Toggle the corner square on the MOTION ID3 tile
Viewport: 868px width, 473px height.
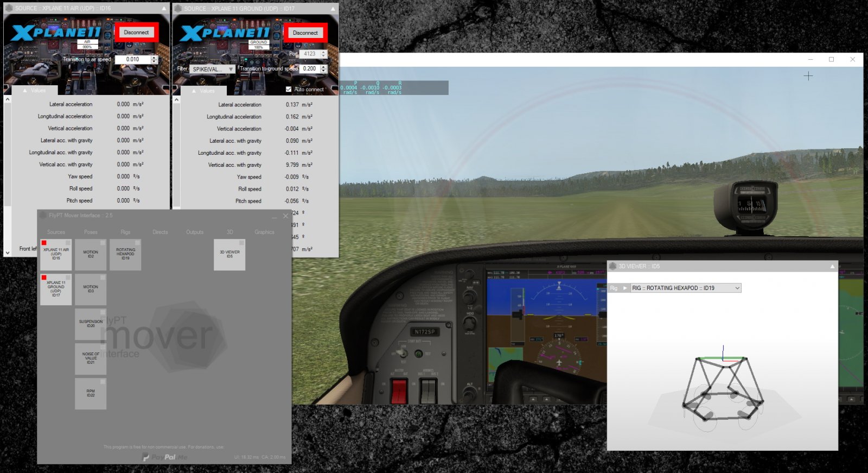[103, 278]
